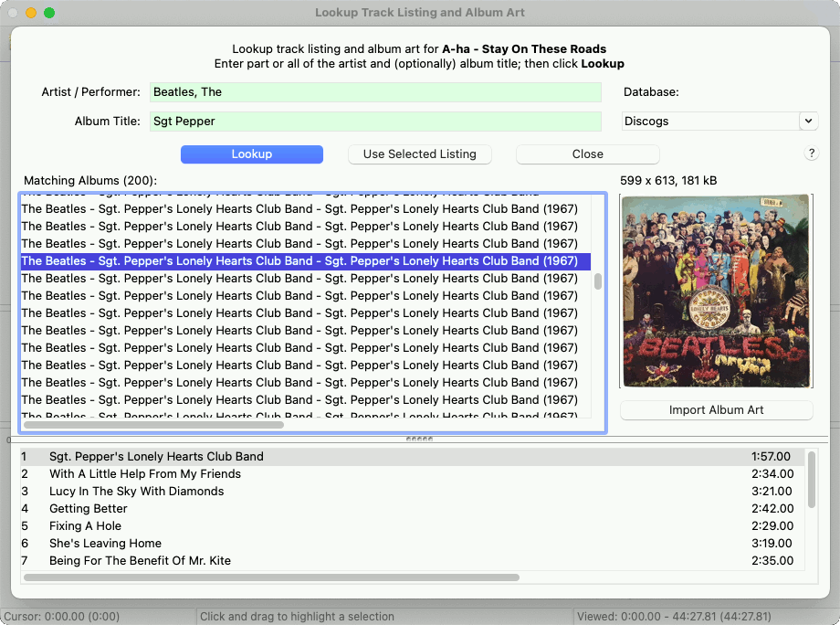This screenshot has width=840, height=625.
Task: Open the question mark help button
Action: [x=811, y=154]
